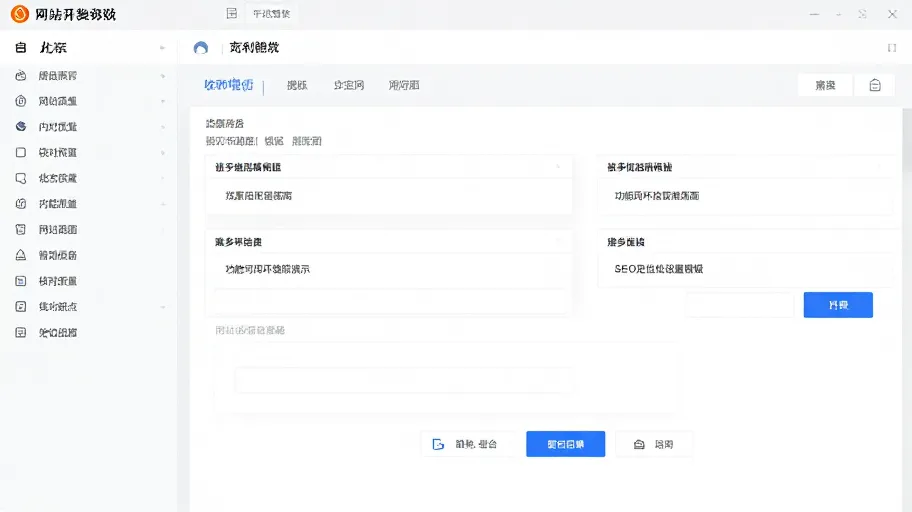
Task: Select the clipboard icon, seventh sidebar item
Action: pos(20,229)
